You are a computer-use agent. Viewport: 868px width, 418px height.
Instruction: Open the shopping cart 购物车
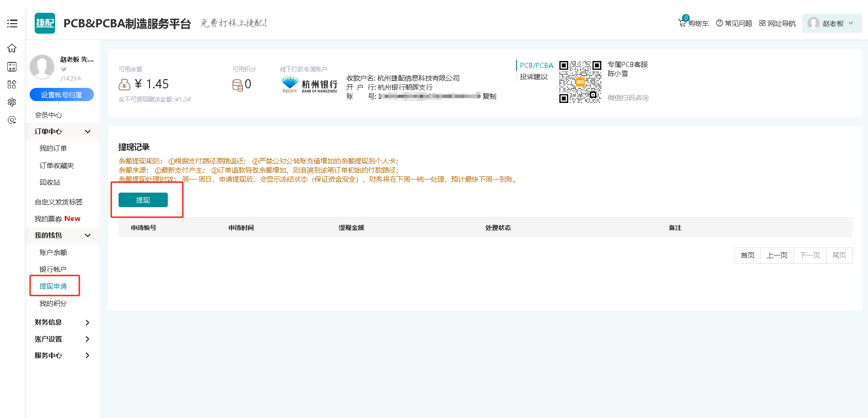pos(693,22)
